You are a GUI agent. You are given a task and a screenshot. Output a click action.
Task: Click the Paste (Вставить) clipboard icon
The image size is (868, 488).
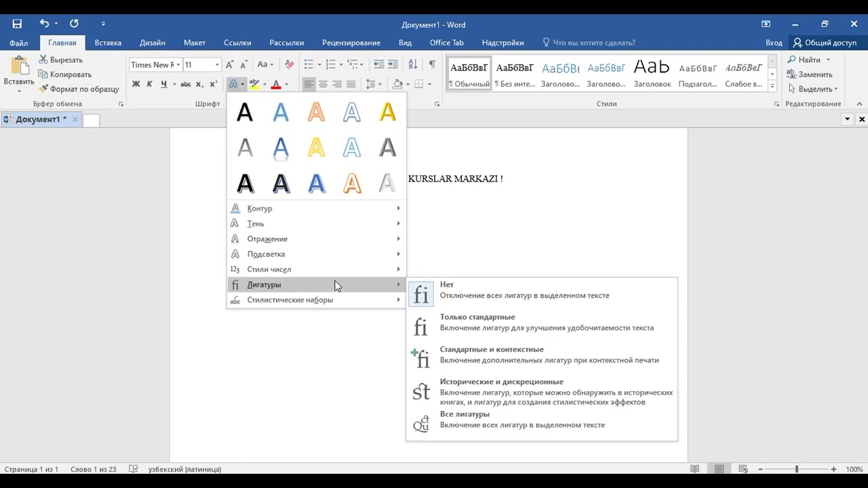pos(19,67)
